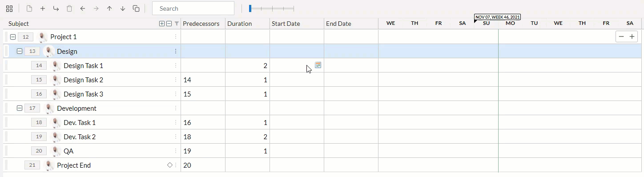This screenshot has width=644, height=177.
Task: Click the assignee avatar on QA row
Action: coord(56,151)
